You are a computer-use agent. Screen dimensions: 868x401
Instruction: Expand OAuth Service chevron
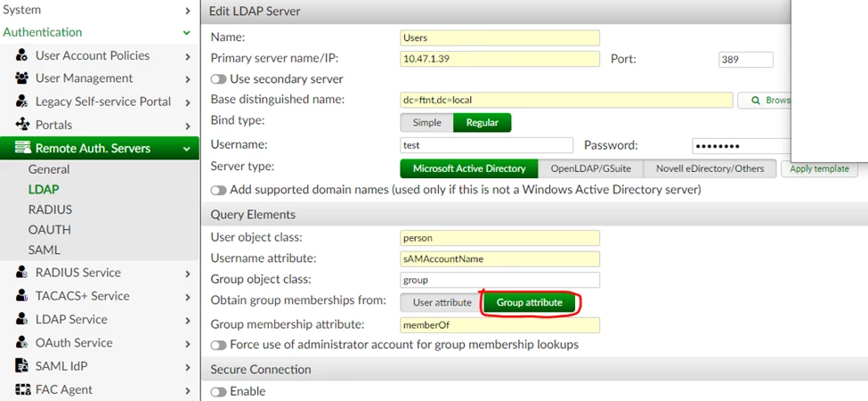[x=188, y=344]
